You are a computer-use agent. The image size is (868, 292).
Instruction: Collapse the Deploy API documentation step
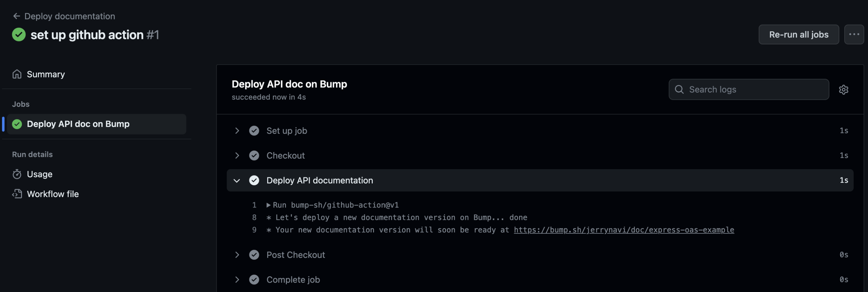(x=237, y=180)
